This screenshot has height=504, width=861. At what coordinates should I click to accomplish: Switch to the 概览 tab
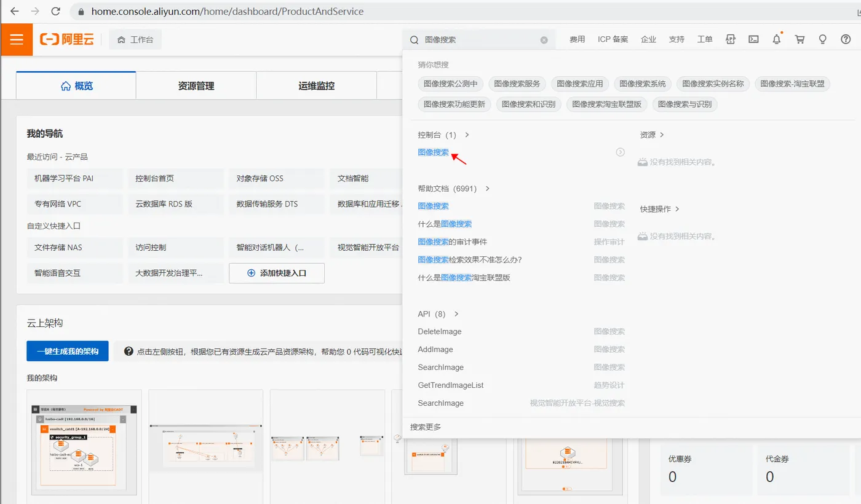pos(76,86)
